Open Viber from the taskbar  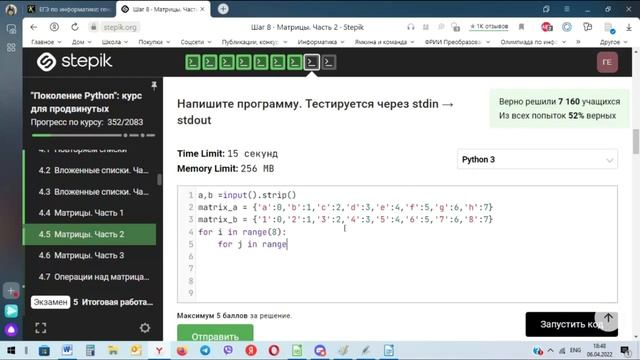pos(228,350)
